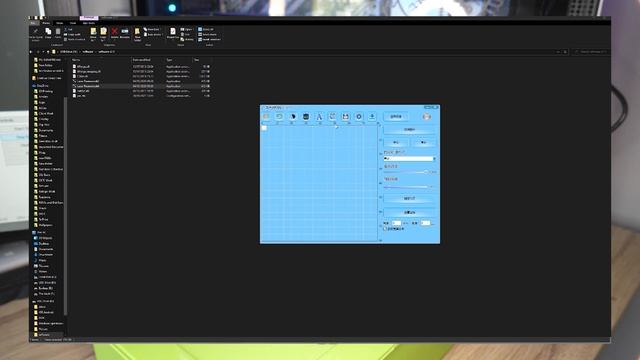The height and width of the screenshot is (360, 640).
Task: Switch to the Share ribbon tab
Action: 60,23
